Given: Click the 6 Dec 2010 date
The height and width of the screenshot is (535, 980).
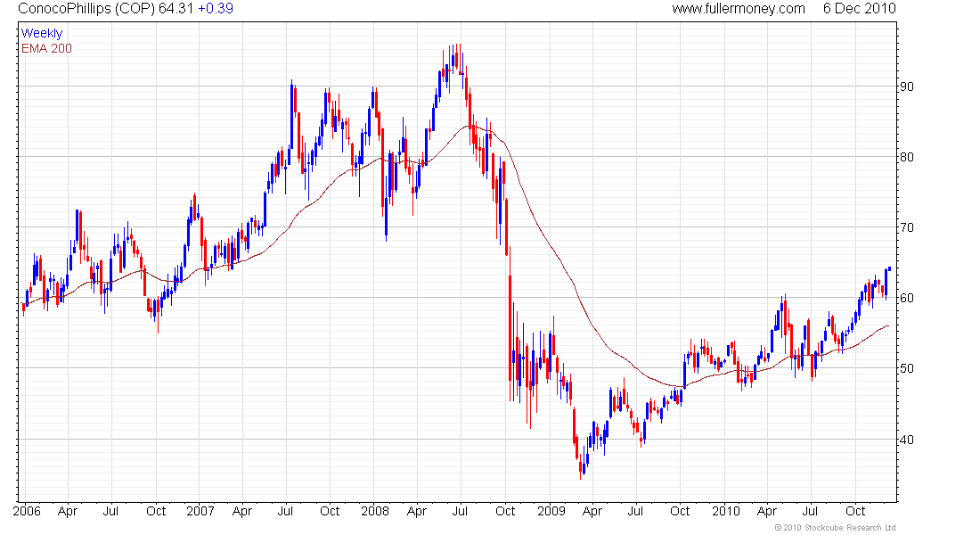Looking at the screenshot, I should 860,9.
